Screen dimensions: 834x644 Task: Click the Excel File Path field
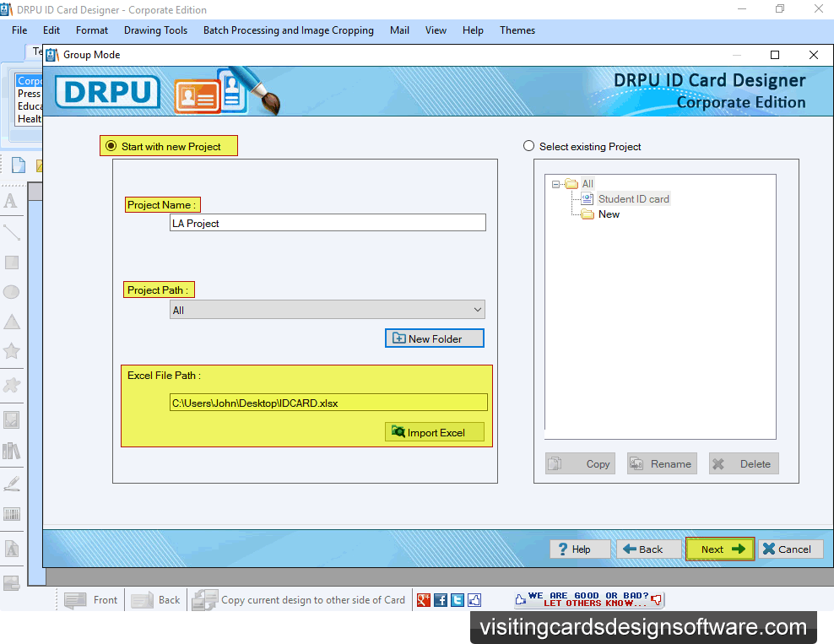[x=328, y=403]
